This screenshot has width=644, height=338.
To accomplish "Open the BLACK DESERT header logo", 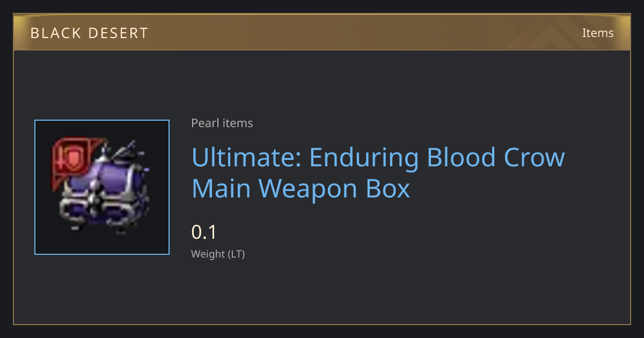I will point(89,33).
